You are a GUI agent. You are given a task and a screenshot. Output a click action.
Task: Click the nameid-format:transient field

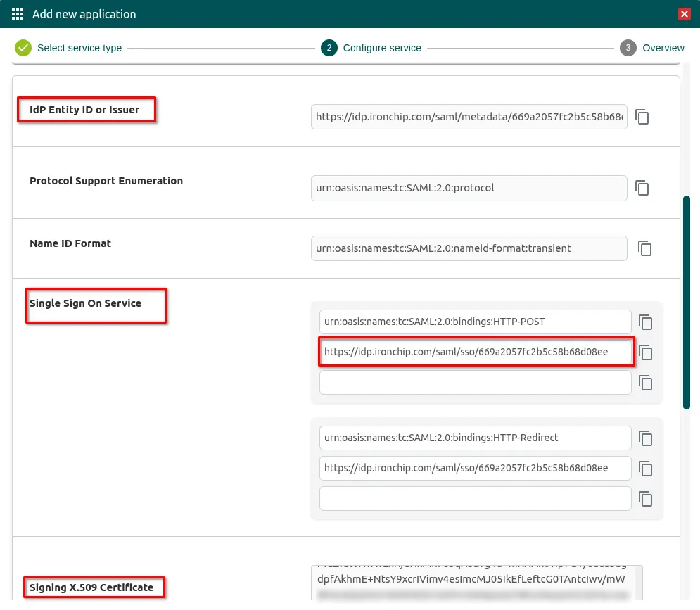[x=469, y=248]
